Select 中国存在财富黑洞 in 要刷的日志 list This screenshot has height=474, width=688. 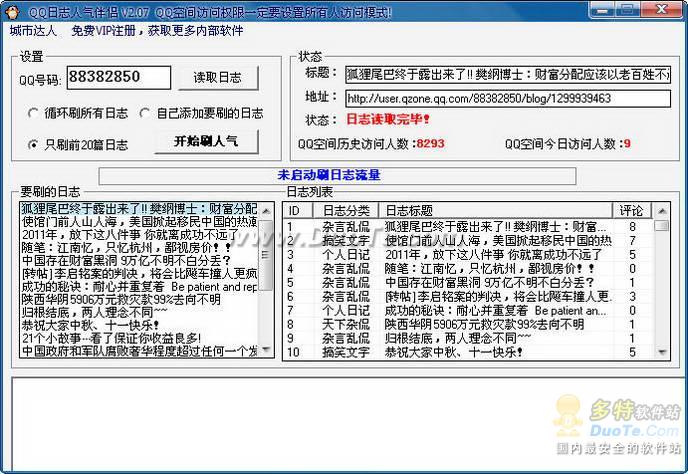[140, 261]
